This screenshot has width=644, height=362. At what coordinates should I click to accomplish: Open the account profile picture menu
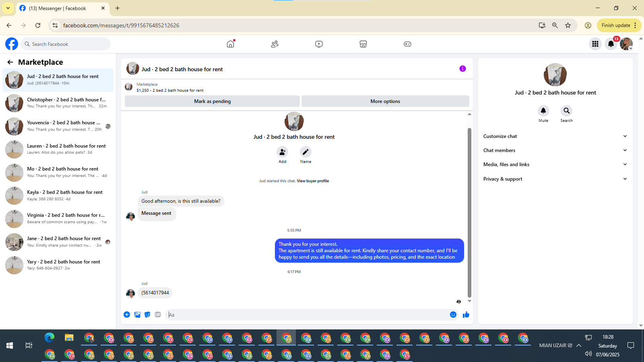626,44
